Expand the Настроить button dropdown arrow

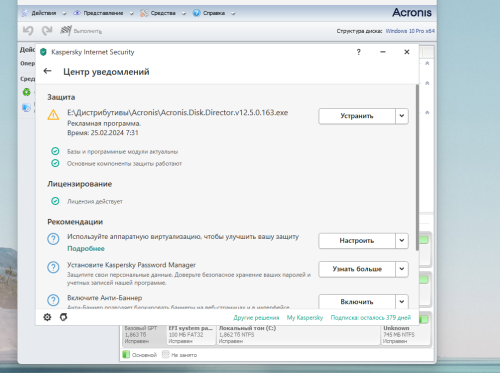click(x=402, y=241)
